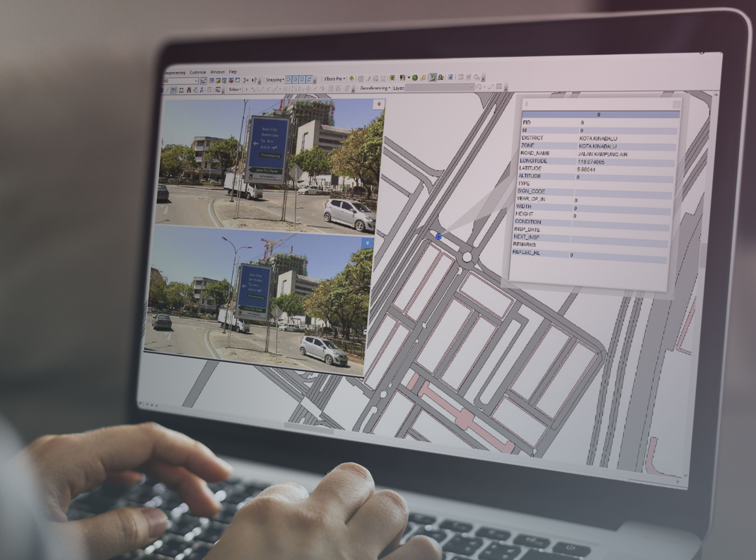Open the Create Viewer Window tool
This screenshot has height=560, width=756.
[x=218, y=90]
